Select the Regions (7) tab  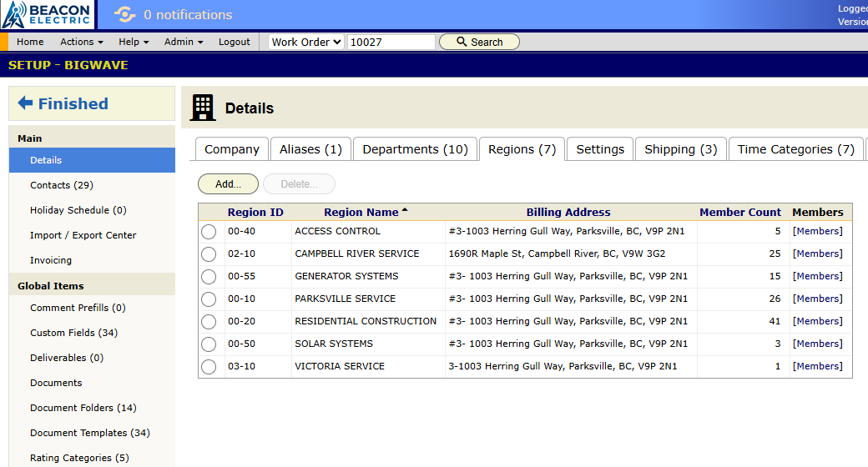pos(522,149)
